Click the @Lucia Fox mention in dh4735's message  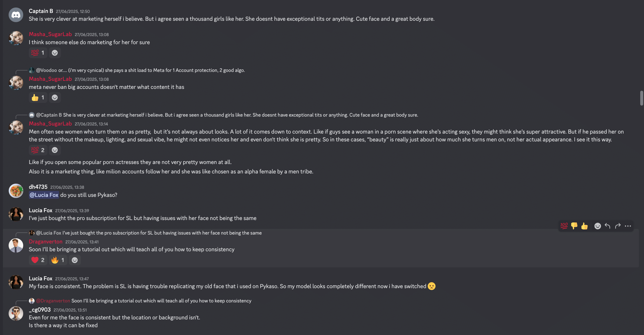point(44,195)
